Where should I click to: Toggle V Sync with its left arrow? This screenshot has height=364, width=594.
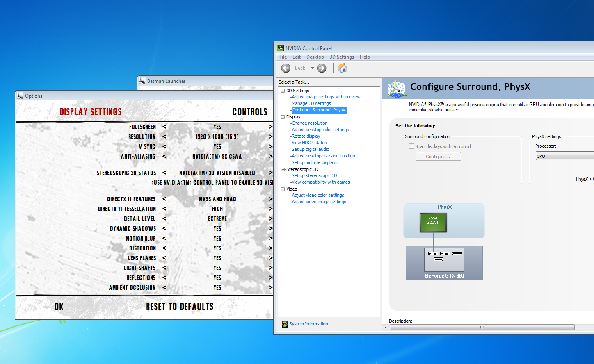click(164, 147)
